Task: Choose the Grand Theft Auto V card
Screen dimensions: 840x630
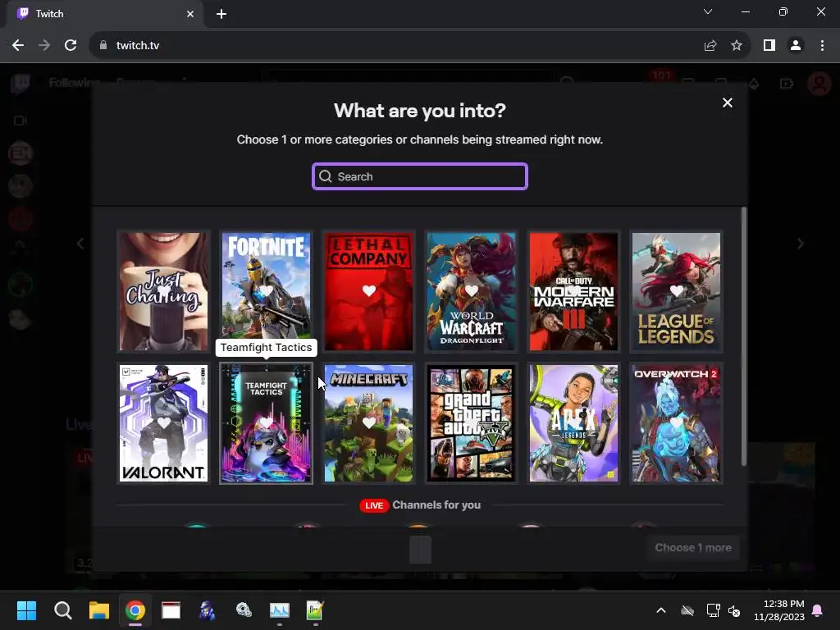Action: click(x=472, y=423)
